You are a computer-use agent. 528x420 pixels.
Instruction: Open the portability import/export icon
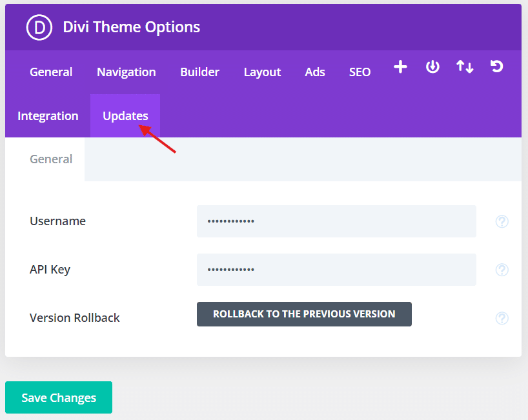[x=465, y=66]
